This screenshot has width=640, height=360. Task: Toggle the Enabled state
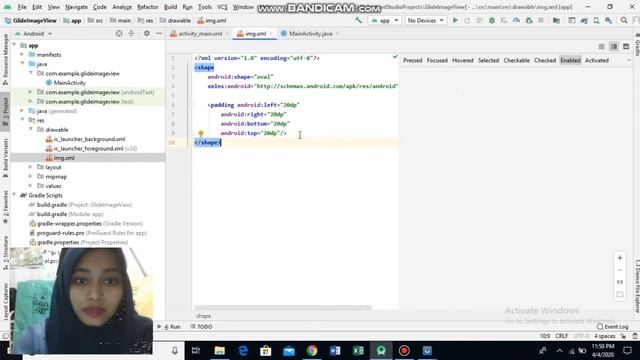[x=570, y=60]
